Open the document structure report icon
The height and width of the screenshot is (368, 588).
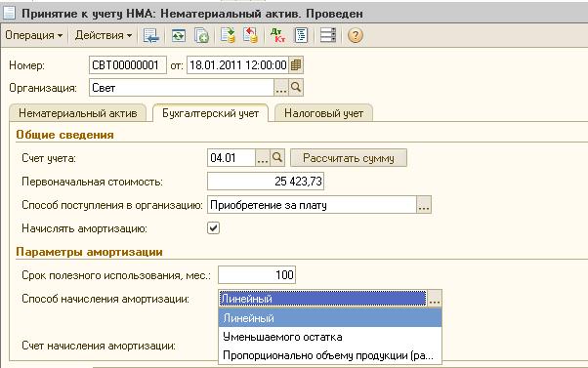point(302,35)
